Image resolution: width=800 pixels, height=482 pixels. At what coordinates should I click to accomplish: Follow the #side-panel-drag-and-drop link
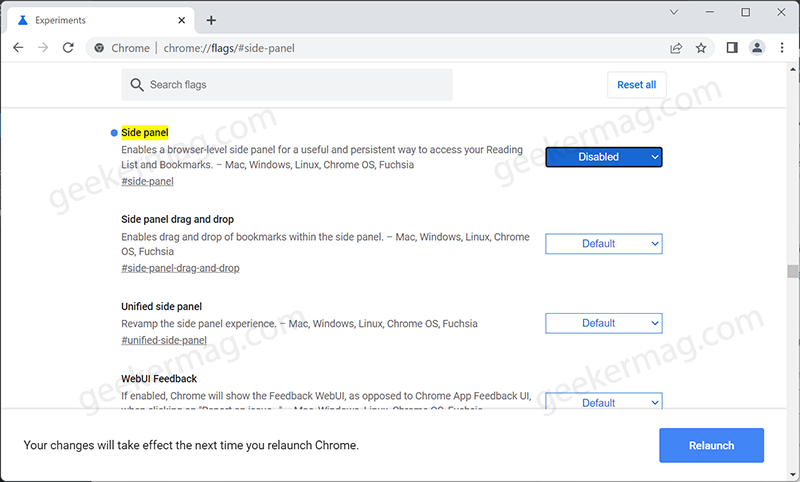click(180, 268)
